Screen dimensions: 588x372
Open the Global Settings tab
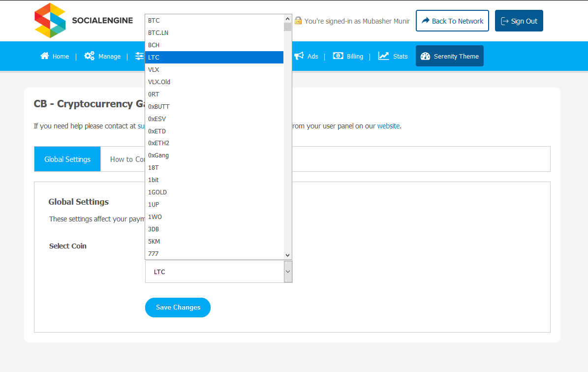point(67,159)
